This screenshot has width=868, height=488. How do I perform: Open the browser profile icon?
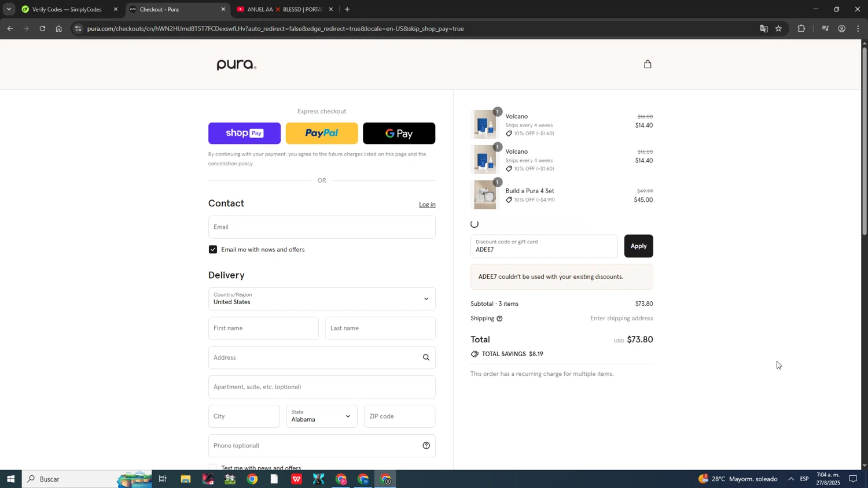coord(842,28)
